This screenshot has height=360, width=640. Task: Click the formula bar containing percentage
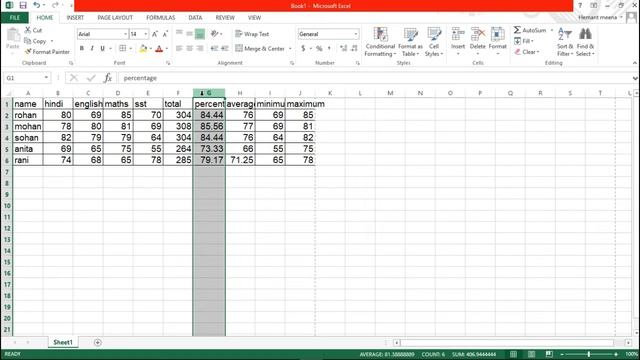point(376,78)
